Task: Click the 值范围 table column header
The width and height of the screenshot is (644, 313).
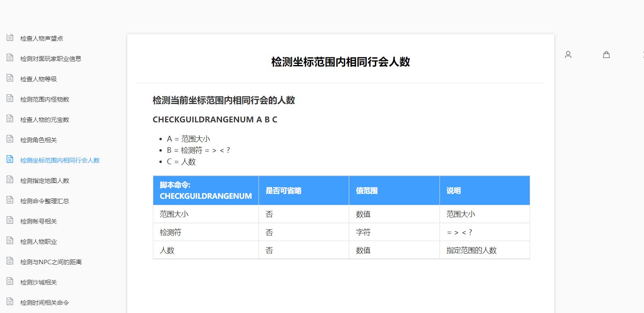Action: pos(367,191)
